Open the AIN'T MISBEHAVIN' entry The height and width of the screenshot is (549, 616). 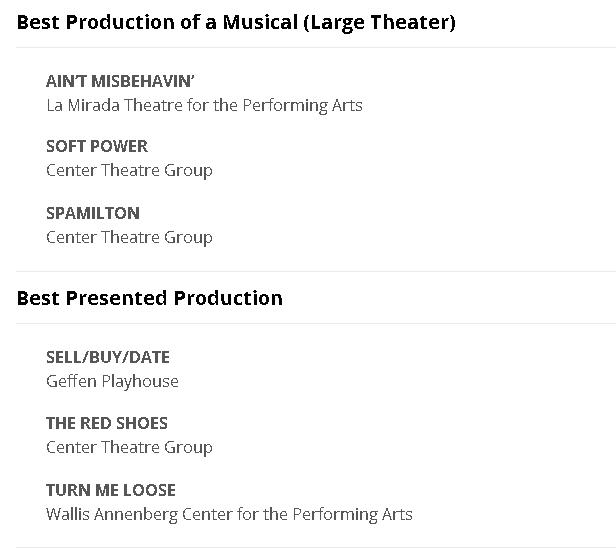pos(120,81)
